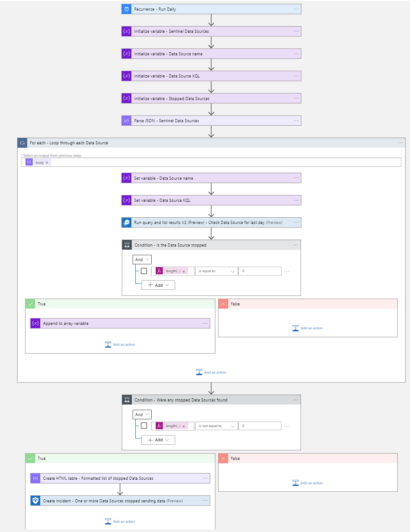
Task: Expand the And dropdown in the first condition
Action: (142, 260)
